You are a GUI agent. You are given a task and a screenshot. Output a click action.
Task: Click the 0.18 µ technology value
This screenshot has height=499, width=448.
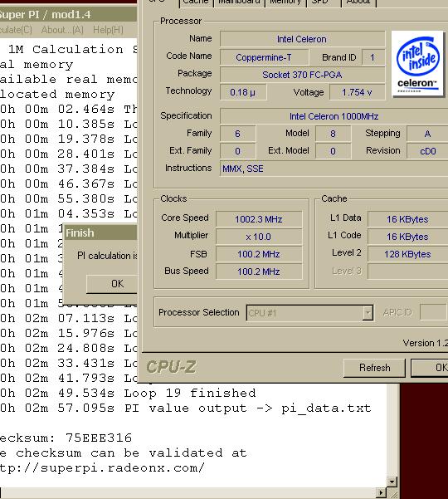(243, 92)
